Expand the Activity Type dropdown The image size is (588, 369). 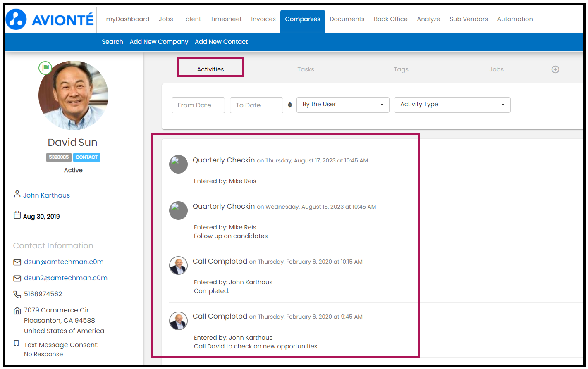[x=452, y=105]
